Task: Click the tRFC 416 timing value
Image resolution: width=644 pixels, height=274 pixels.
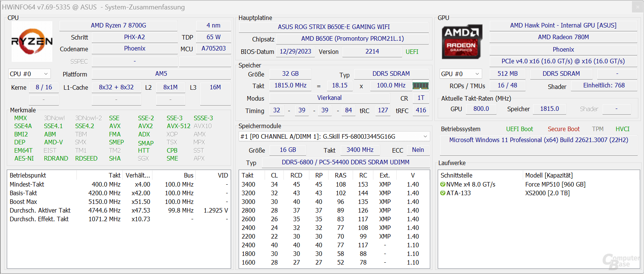Action: coord(421,110)
